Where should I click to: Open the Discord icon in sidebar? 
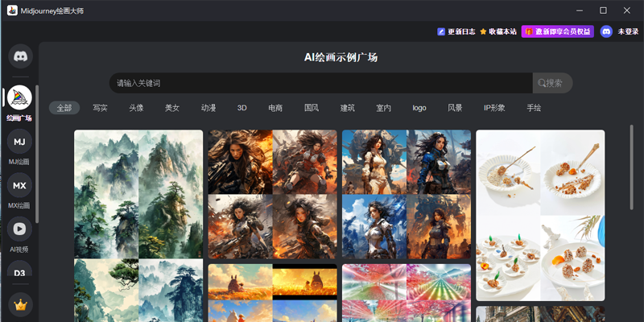(x=20, y=56)
